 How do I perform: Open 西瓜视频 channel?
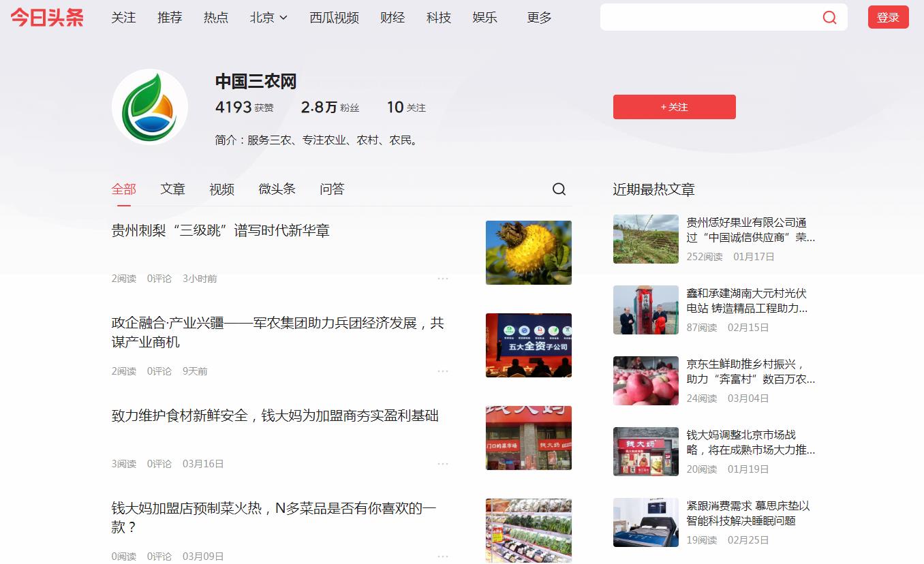point(334,18)
